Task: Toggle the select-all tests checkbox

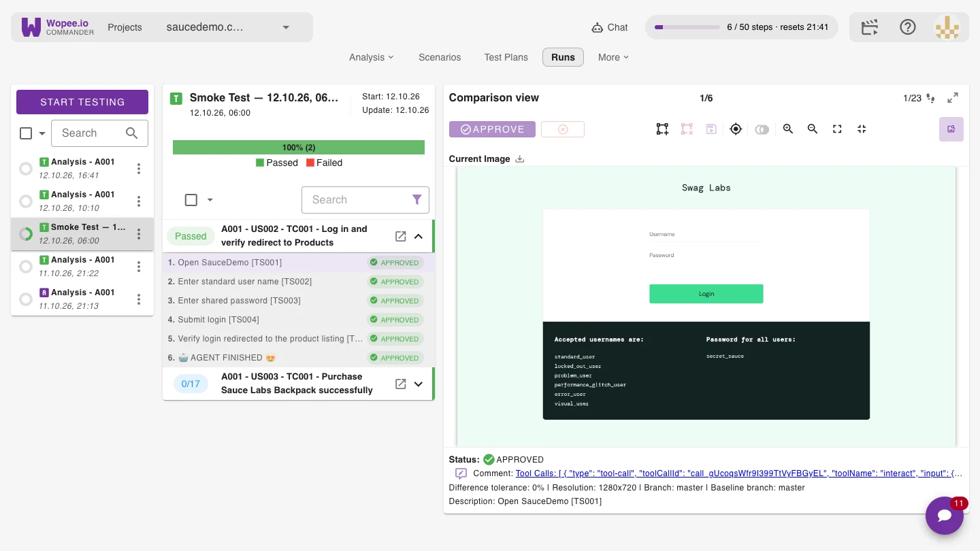Action: coord(191,200)
